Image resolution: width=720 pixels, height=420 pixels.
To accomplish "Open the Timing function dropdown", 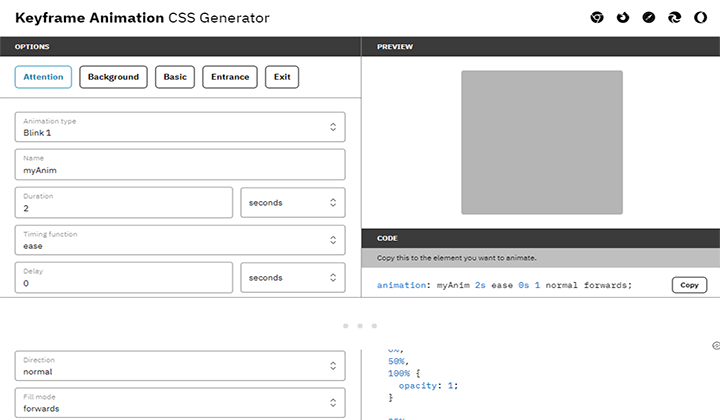I will 180,240.
